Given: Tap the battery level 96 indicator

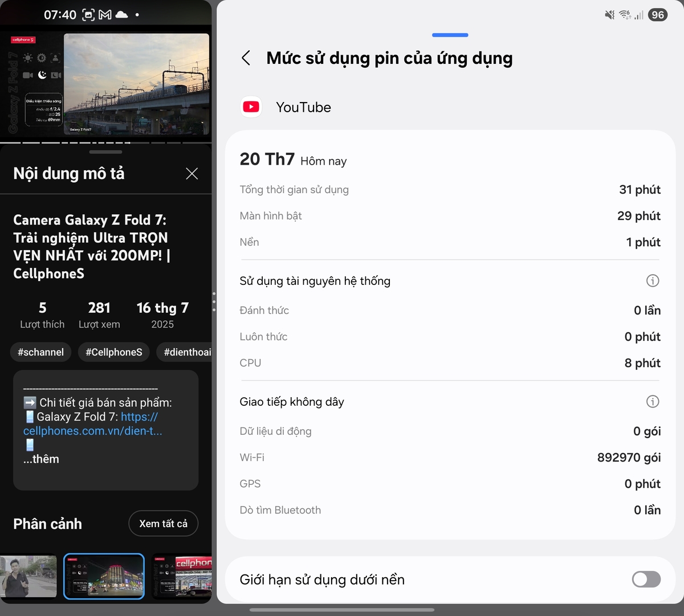Looking at the screenshot, I should coord(658,15).
